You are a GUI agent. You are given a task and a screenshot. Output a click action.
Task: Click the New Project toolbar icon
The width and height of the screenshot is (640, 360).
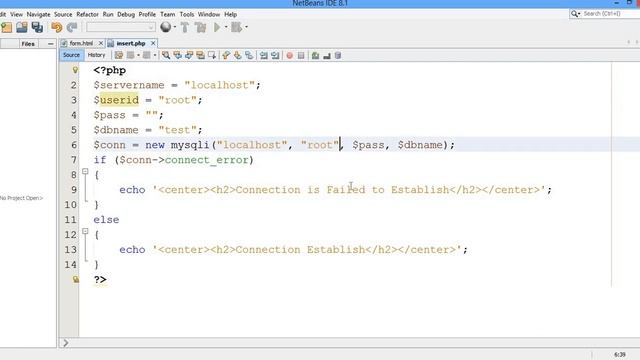(7, 27)
